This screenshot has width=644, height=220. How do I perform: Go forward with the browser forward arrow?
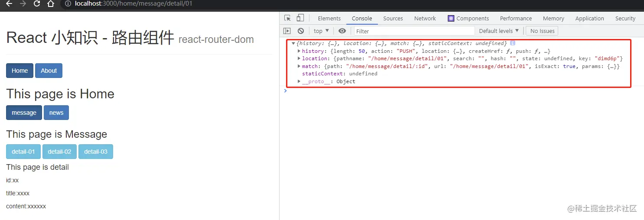(x=23, y=4)
